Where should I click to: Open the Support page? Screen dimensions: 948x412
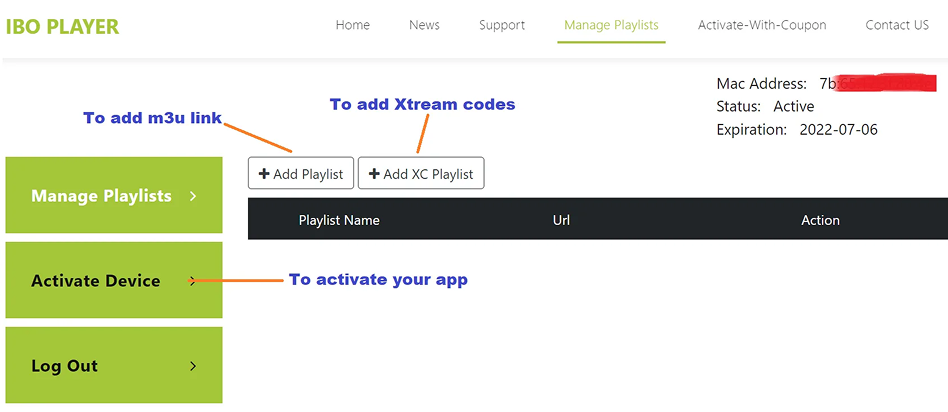tap(501, 25)
